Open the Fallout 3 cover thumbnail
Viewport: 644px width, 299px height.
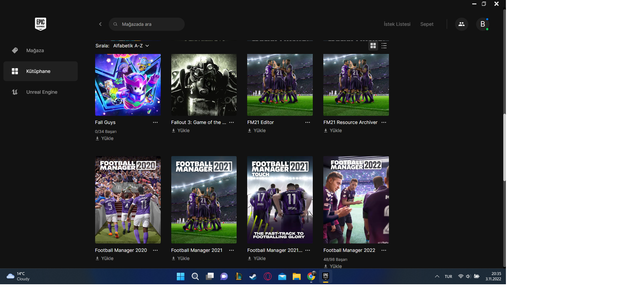tap(204, 85)
